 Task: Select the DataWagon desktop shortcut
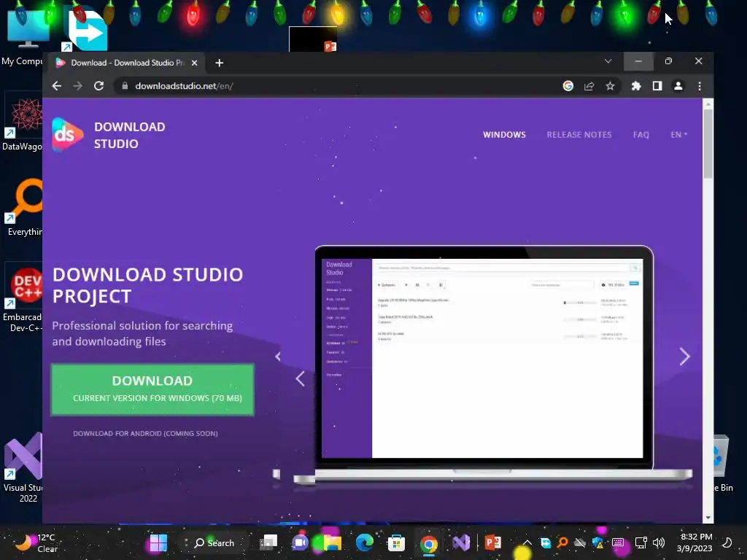(23, 122)
